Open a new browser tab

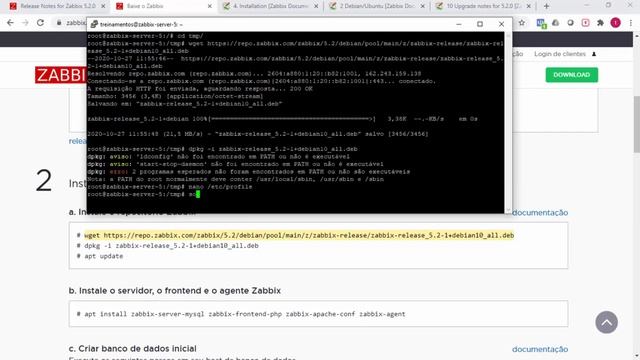point(546,6)
